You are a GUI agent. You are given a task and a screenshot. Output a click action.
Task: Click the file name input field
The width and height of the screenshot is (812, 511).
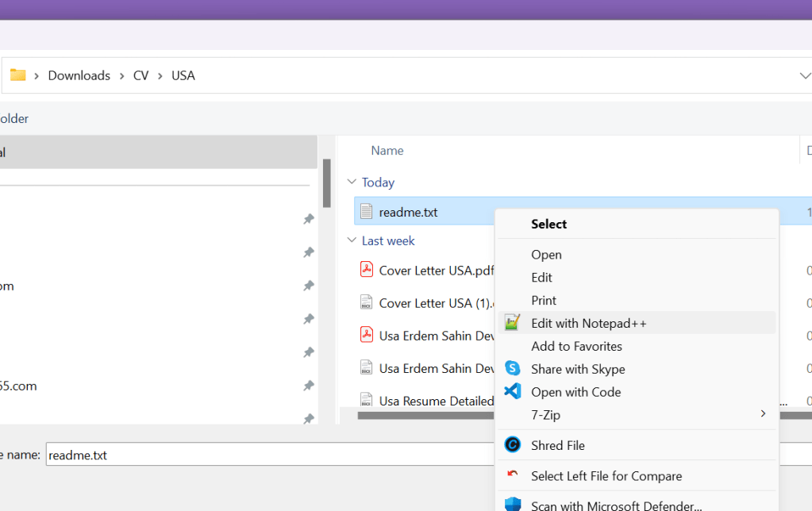[270, 454]
